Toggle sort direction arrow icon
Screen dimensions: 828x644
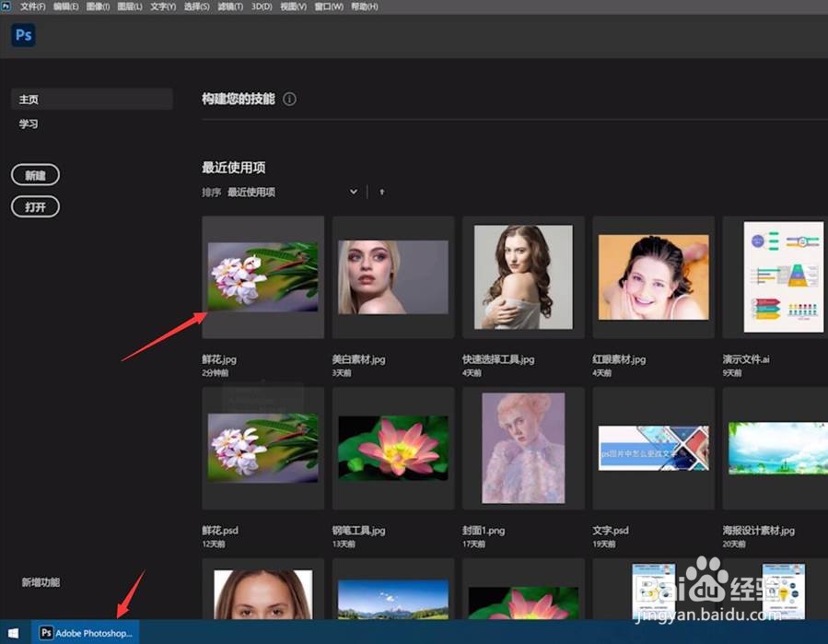click(382, 192)
